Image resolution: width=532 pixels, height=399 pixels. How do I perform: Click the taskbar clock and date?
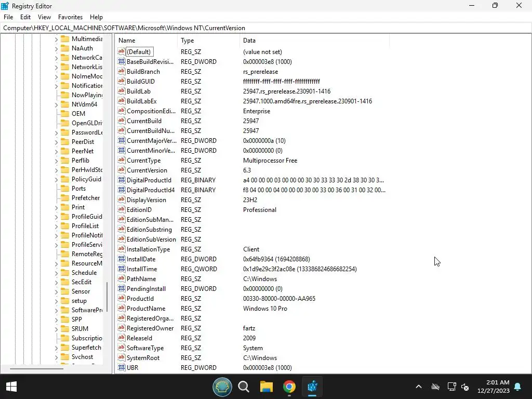click(494, 387)
